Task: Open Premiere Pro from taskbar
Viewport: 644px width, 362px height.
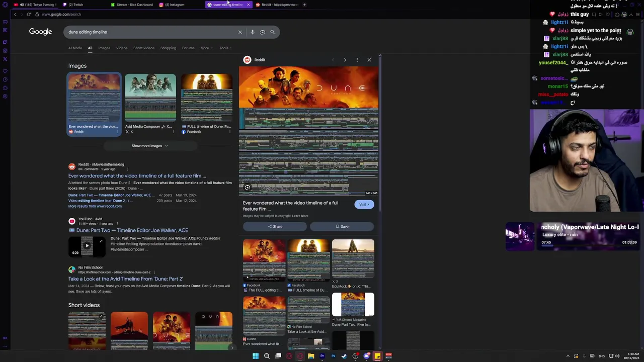Action: (x=322, y=356)
